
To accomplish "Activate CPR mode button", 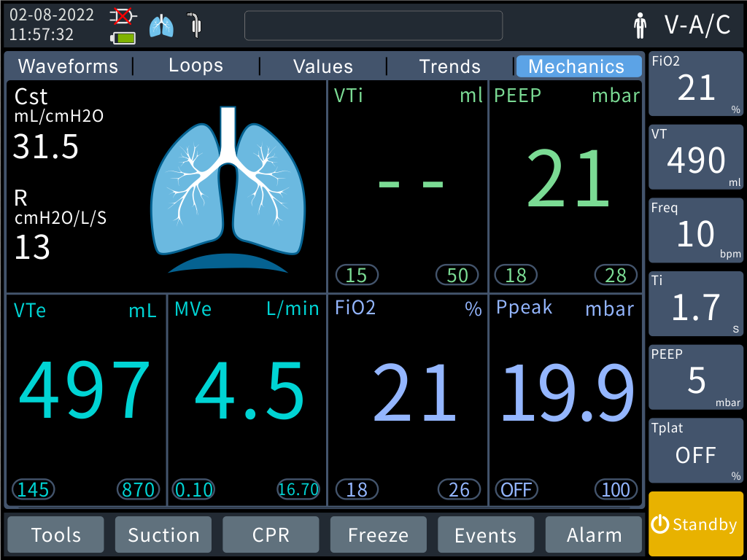I will click(271, 535).
